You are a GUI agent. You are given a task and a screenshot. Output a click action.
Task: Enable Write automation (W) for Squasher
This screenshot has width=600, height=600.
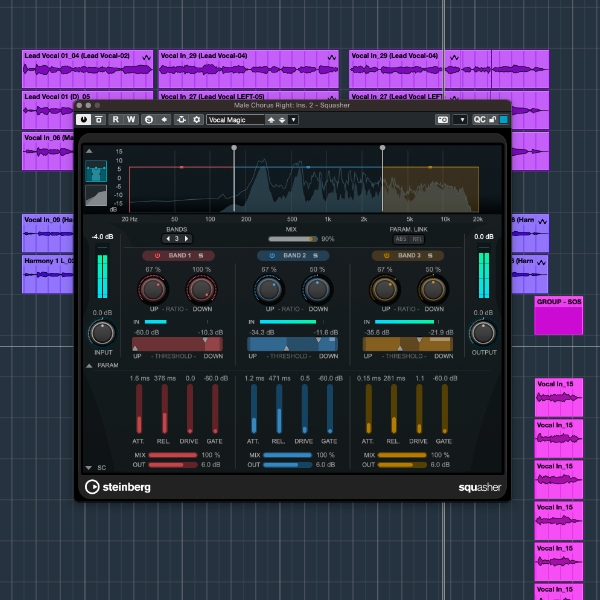[131, 120]
